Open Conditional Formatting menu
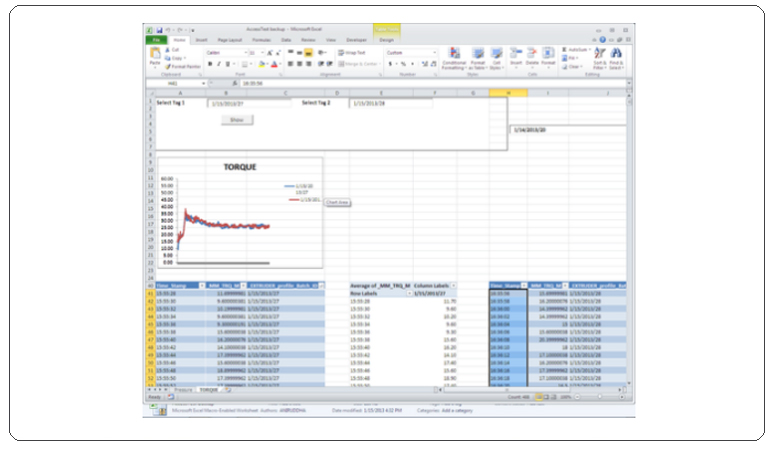This screenshot has width=770, height=450. coord(454,58)
